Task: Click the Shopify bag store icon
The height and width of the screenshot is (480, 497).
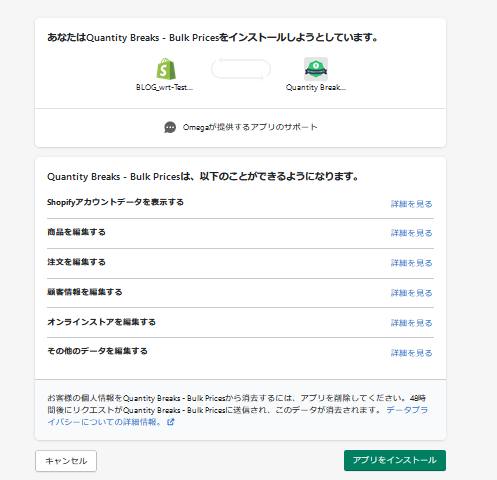Action: click(166, 69)
